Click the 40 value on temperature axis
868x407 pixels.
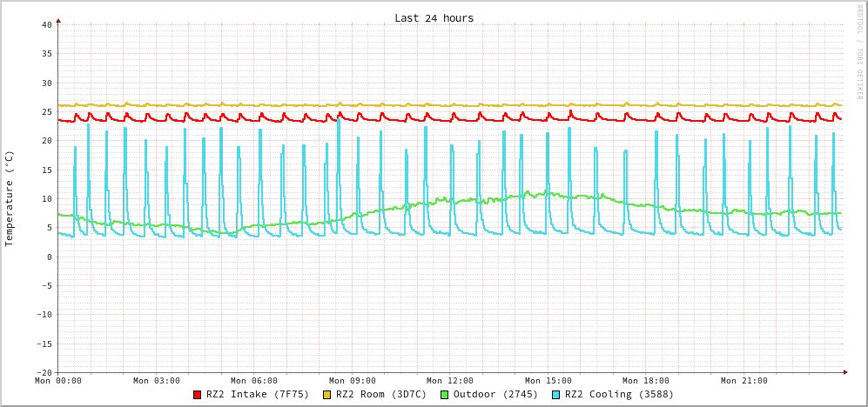[46, 25]
